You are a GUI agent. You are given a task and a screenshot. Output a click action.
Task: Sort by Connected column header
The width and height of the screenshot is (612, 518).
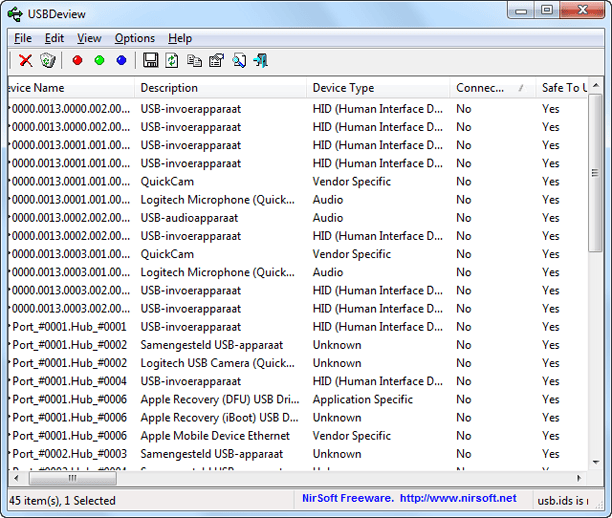point(493,88)
